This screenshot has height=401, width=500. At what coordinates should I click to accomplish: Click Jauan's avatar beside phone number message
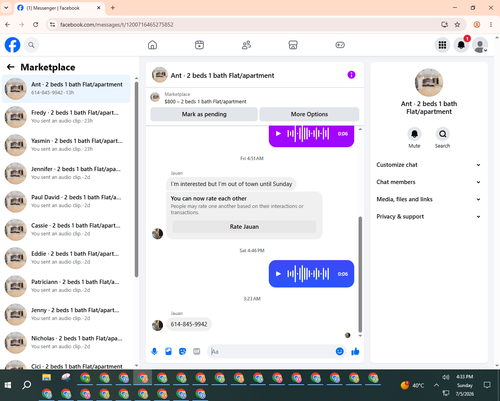157,325
